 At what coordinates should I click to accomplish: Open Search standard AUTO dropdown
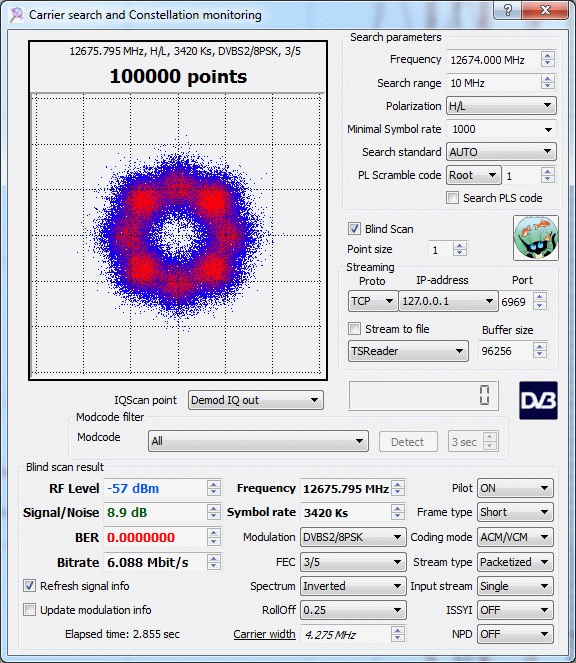coord(501,152)
